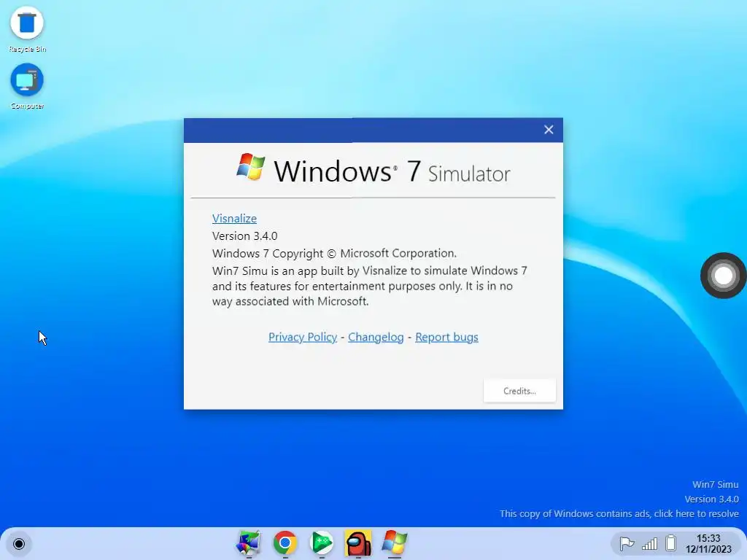
Task: Select the Windows flag icon in the taskbar
Action: (395, 542)
